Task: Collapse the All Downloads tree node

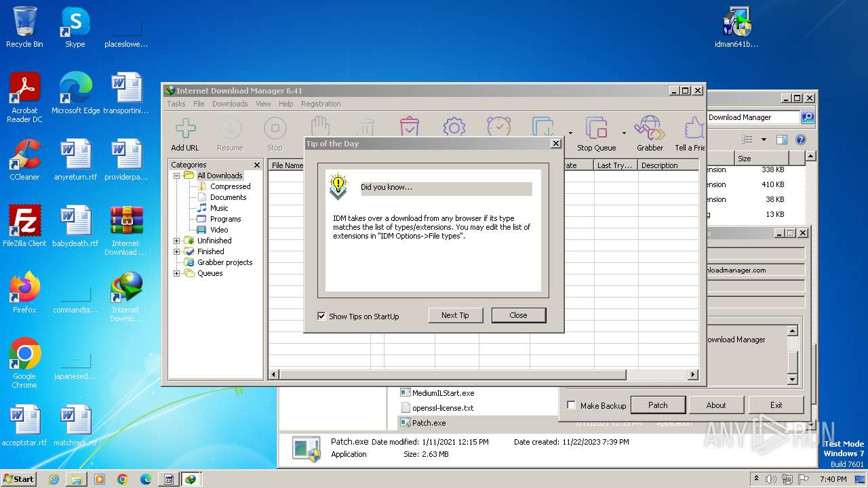Action: [177, 176]
